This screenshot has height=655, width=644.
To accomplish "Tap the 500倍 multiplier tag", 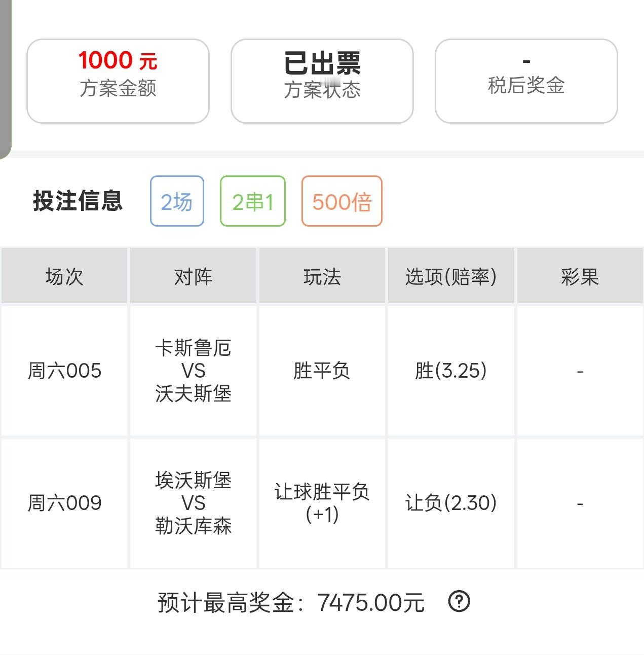I will click(342, 201).
